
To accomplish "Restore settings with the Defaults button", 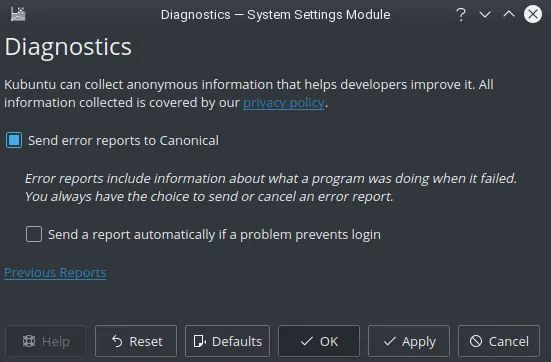I will coord(227,341).
